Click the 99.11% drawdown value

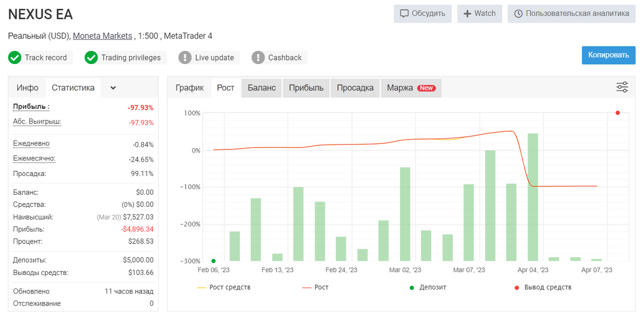coord(142,173)
